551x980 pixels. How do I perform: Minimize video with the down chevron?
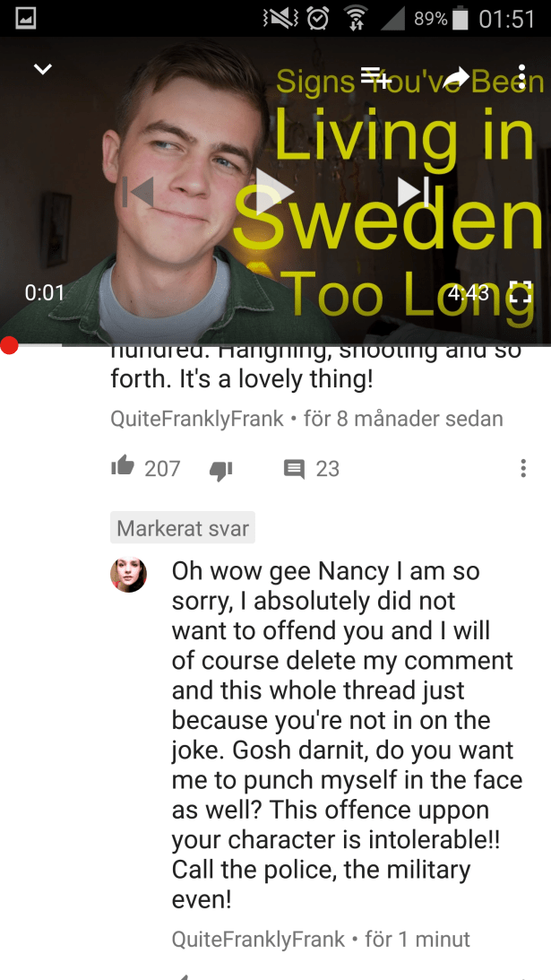tap(42, 69)
